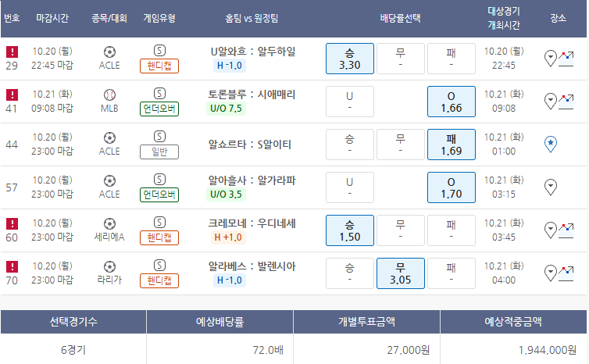
Task: View the odds trend chart for match 70
Action: [x=566, y=273]
